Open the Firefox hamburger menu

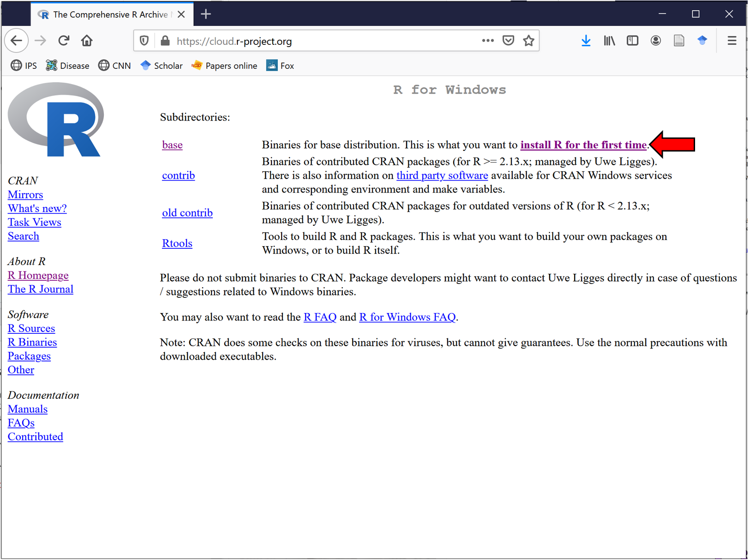click(732, 41)
